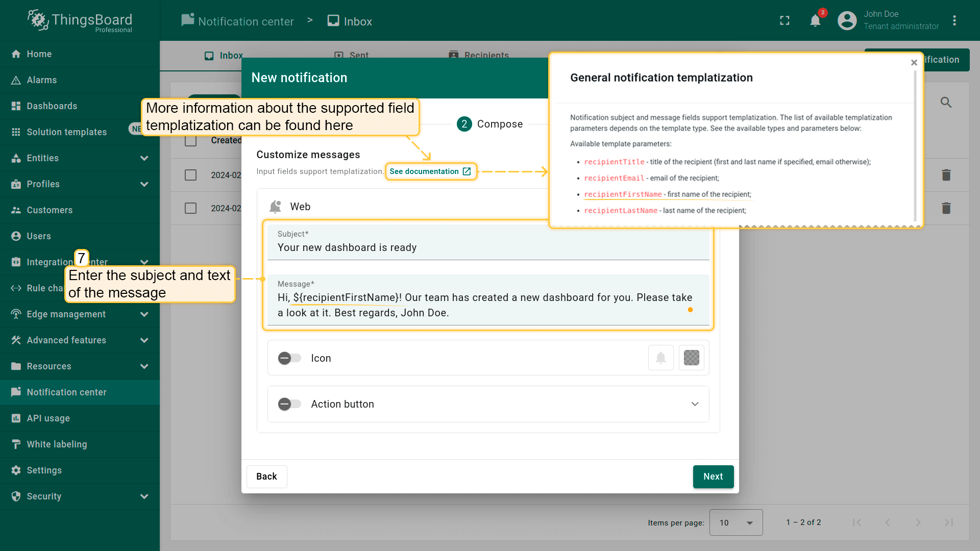Screen dimensions: 980x551
Task: Click the notifications bell icon
Action: coord(815,20)
